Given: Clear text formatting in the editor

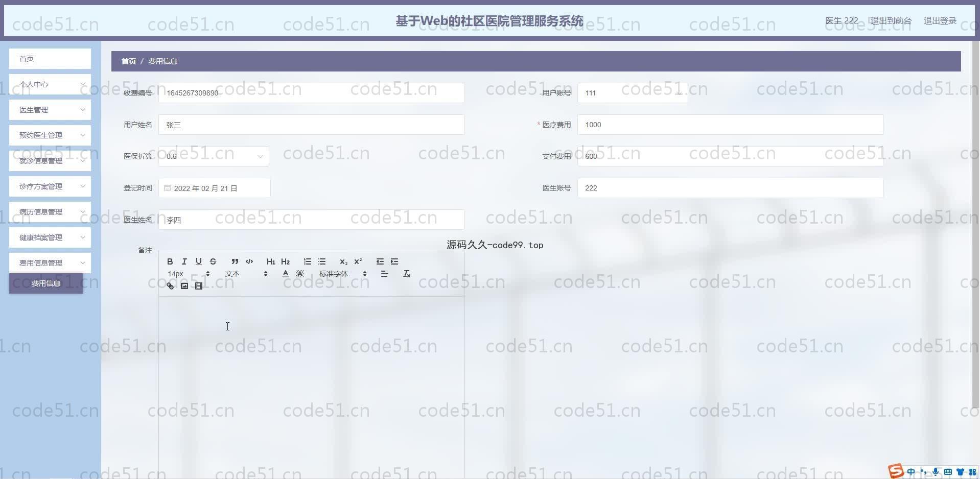Looking at the screenshot, I should click(407, 274).
